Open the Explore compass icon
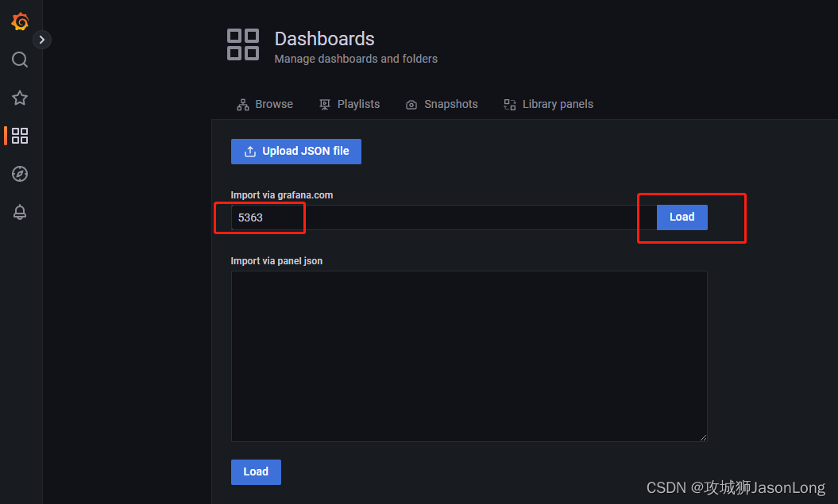 [20, 174]
